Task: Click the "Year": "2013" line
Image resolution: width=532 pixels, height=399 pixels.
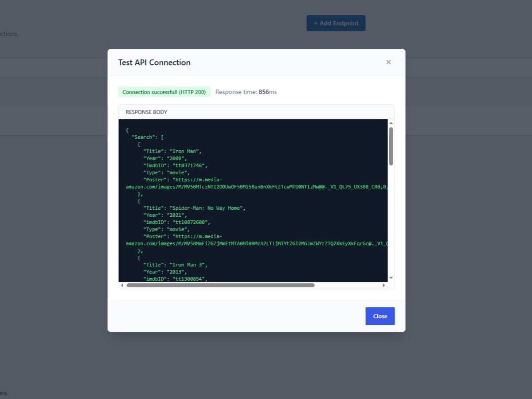Action: click(165, 272)
